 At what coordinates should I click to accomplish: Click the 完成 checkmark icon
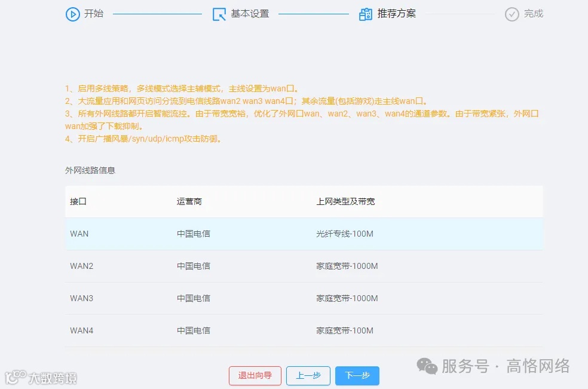(512, 14)
